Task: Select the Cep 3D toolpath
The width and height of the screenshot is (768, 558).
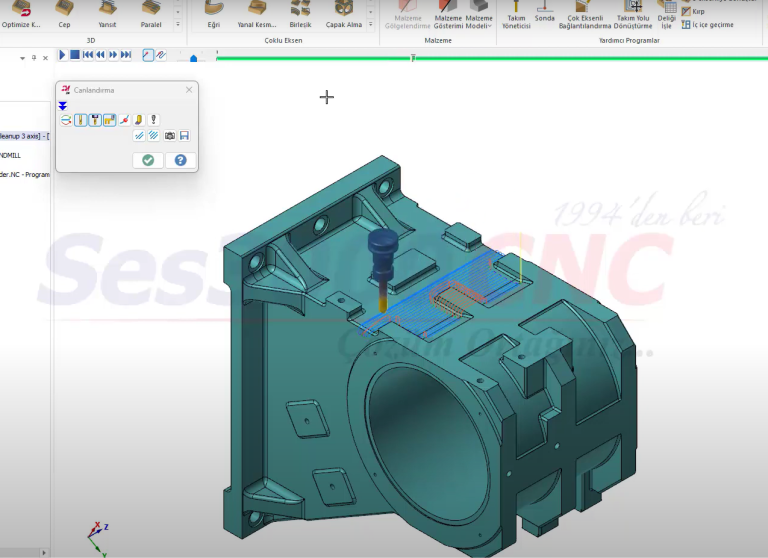Action: tap(64, 15)
